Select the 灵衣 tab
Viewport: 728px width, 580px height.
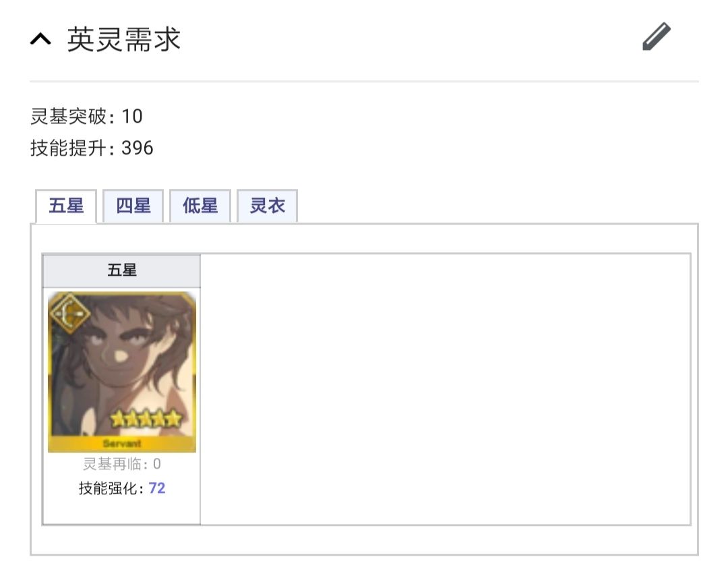coord(268,206)
